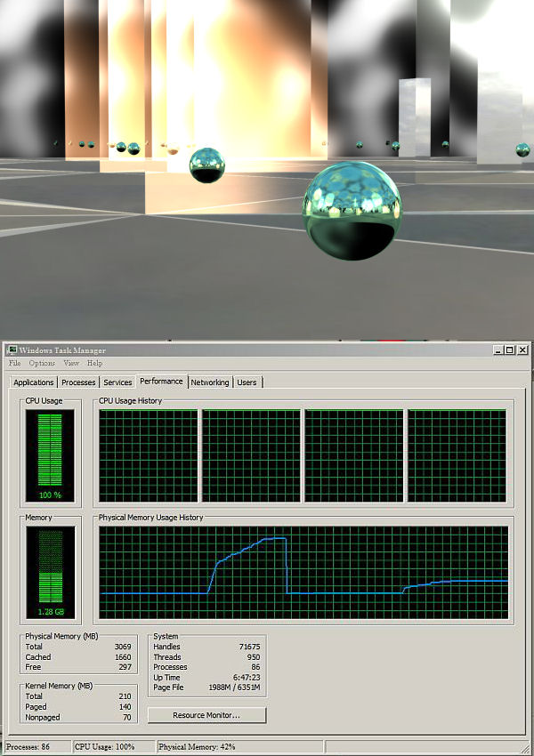
Task: Click the Up Time value 6:47:23
Action: [247, 678]
